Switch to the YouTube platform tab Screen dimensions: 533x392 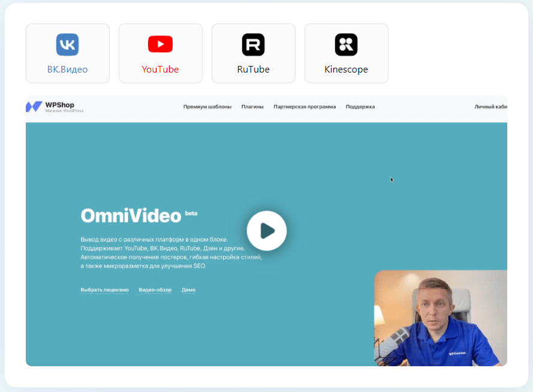click(160, 53)
